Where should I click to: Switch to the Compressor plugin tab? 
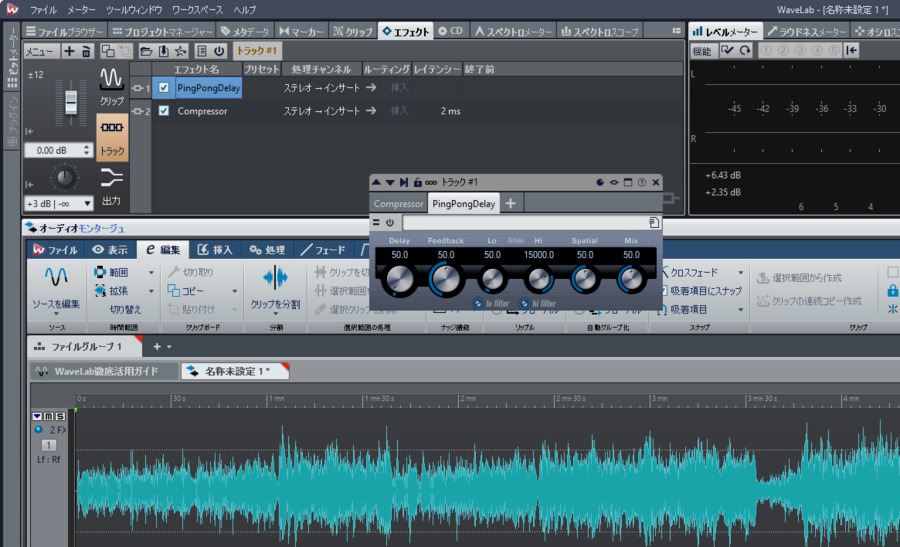pos(398,204)
